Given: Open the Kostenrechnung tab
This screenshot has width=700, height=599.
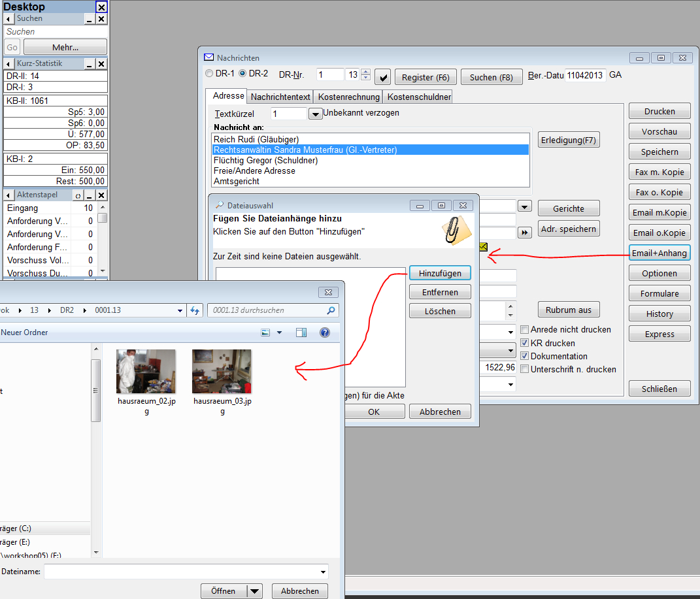Looking at the screenshot, I should (348, 97).
